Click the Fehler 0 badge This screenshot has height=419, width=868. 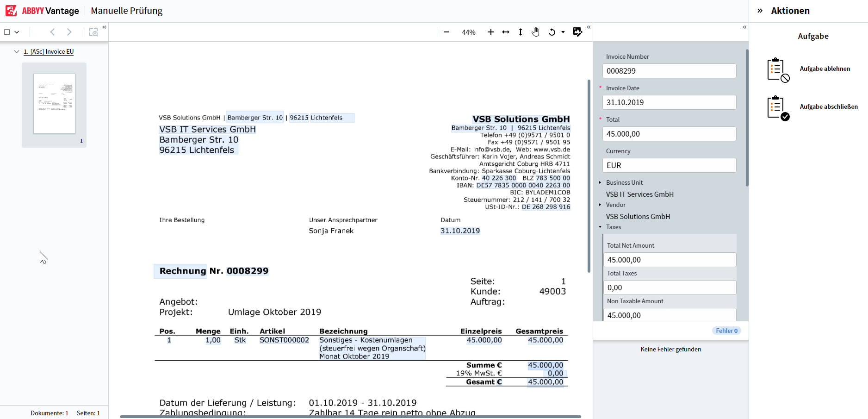[726, 331]
